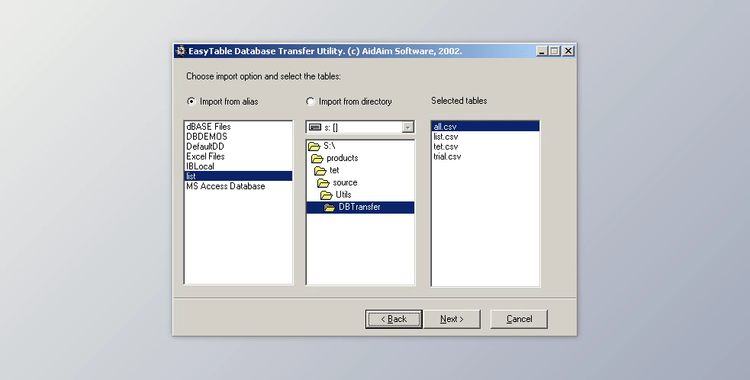
Task: Select DefaultDD alias
Action: point(238,146)
